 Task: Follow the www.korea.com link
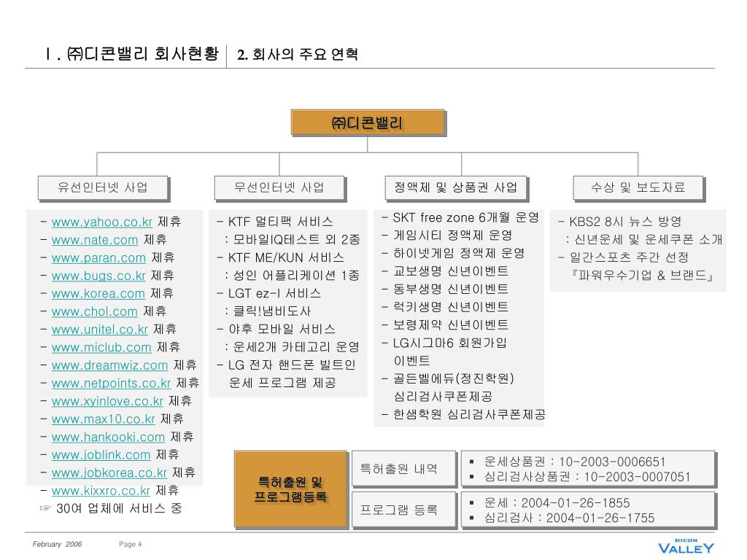click(x=98, y=294)
